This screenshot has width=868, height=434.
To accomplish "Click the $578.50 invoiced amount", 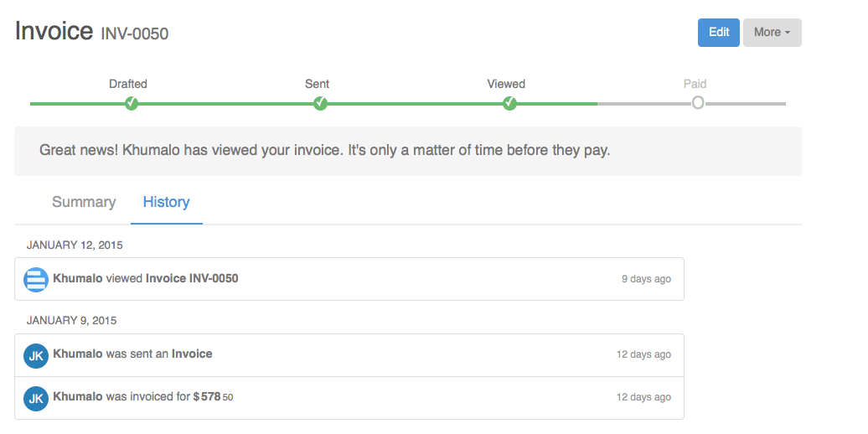I will [213, 397].
